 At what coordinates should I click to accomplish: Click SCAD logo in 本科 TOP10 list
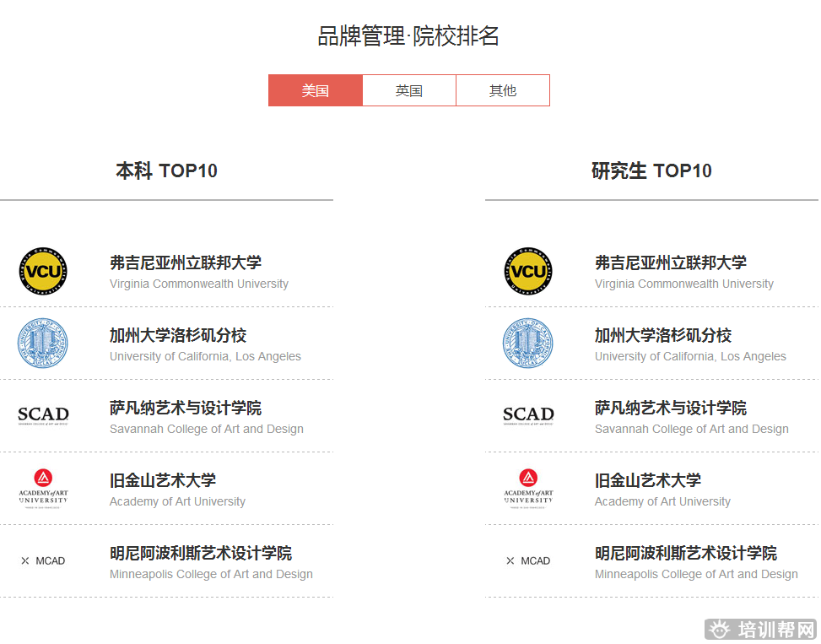[44, 415]
